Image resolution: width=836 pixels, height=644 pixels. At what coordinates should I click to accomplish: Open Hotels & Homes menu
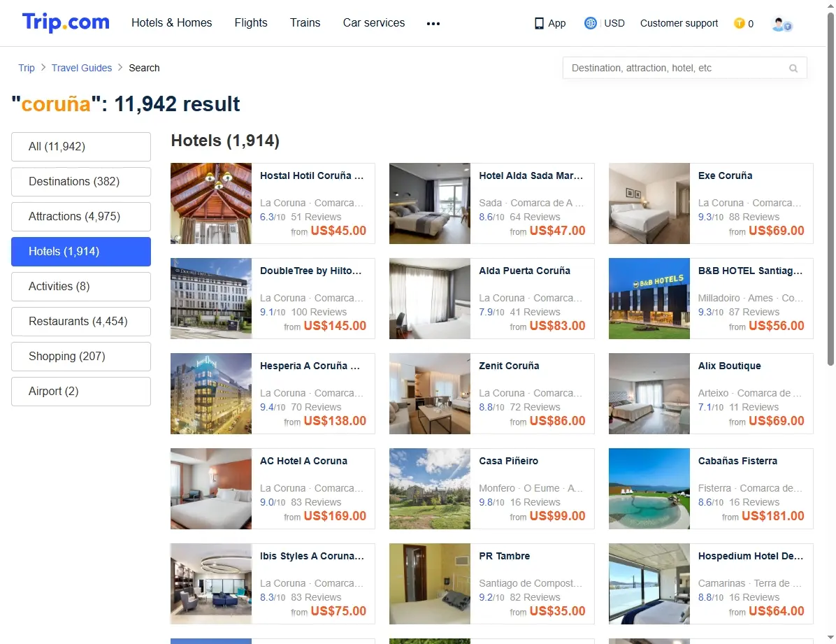172,23
